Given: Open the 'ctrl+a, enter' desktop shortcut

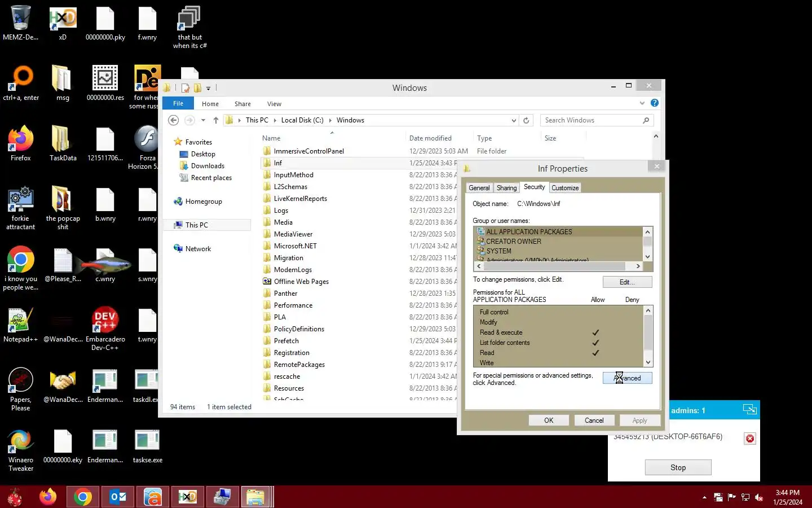Looking at the screenshot, I should (21, 84).
